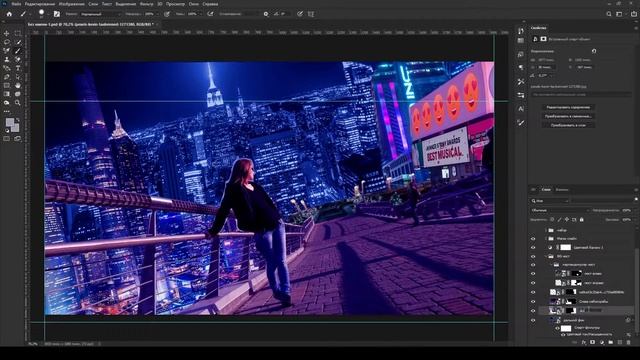Toggle the Смарт-фильтры eye icon
The width and height of the screenshot is (640, 360).
coord(557,328)
